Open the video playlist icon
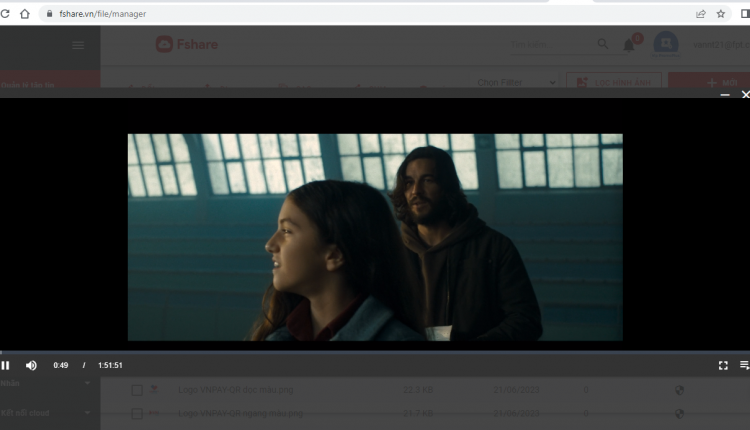Viewport: 750px width, 430px height. coord(744,365)
